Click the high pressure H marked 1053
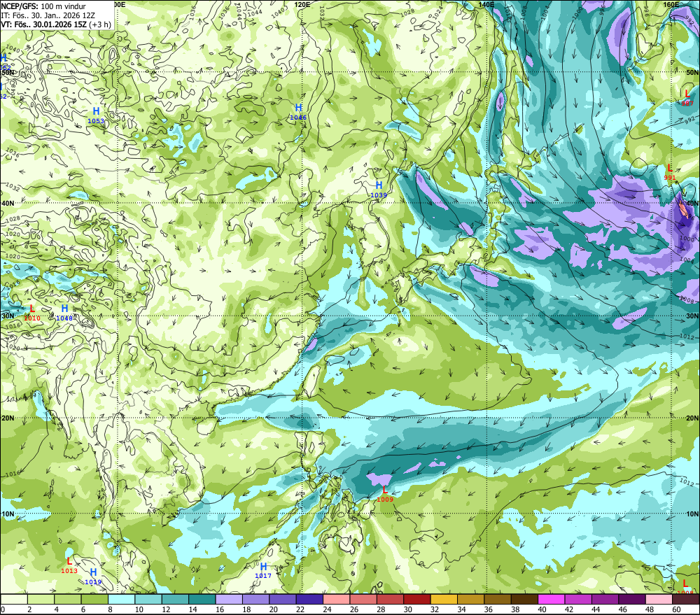This screenshot has height=615, width=700. coord(96,111)
